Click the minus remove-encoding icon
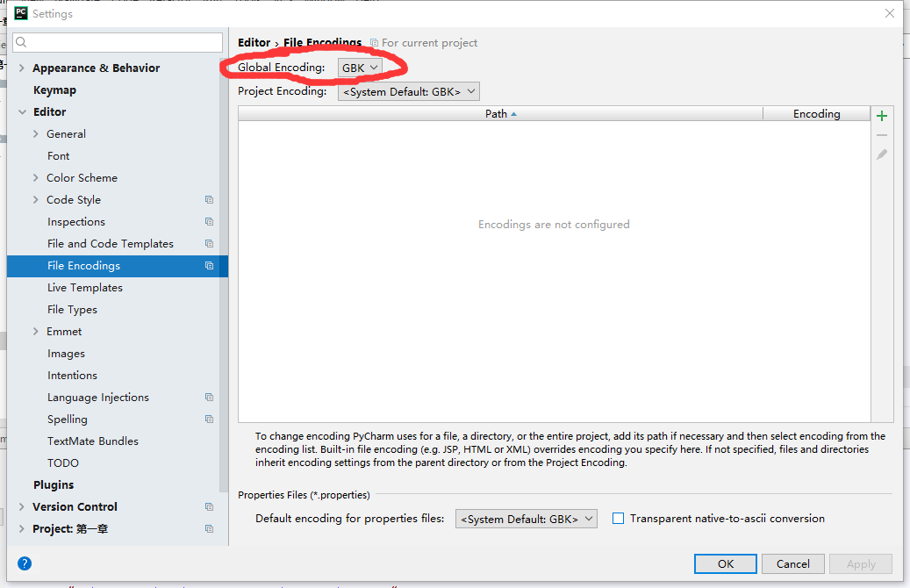Image resolution: width=910 pixels, height=588 pixels. coord(882,135)
